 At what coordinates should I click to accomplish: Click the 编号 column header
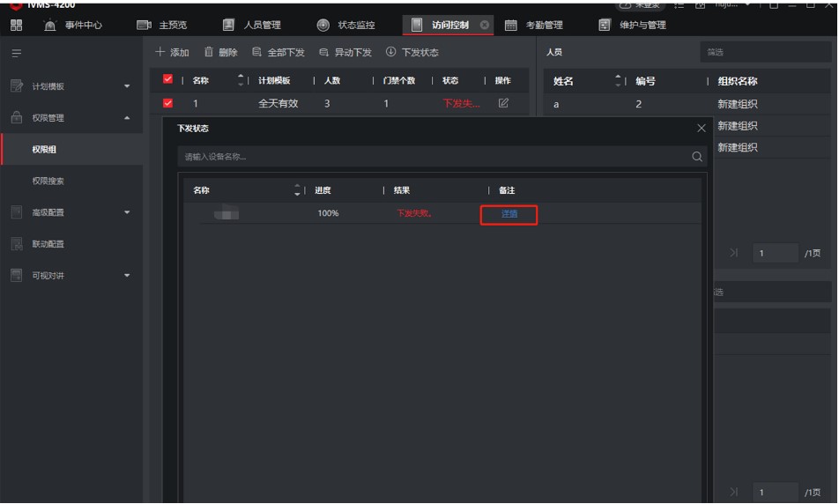click(x=645, y=81)
